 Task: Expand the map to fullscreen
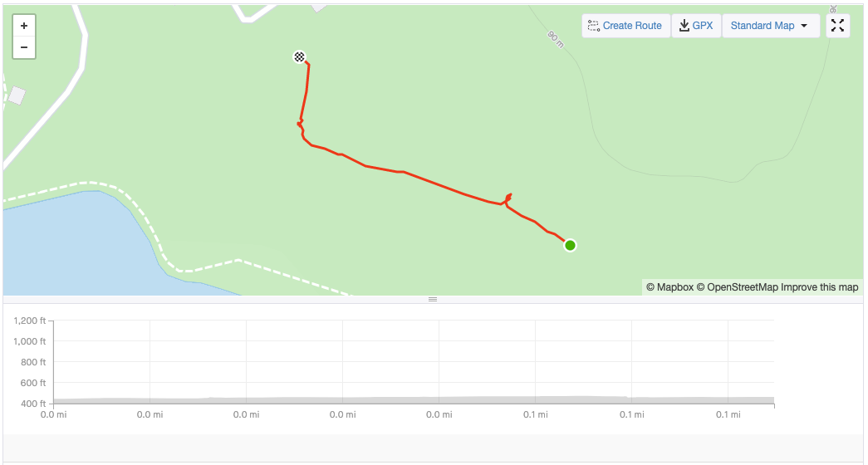click(x=837, y=26)
